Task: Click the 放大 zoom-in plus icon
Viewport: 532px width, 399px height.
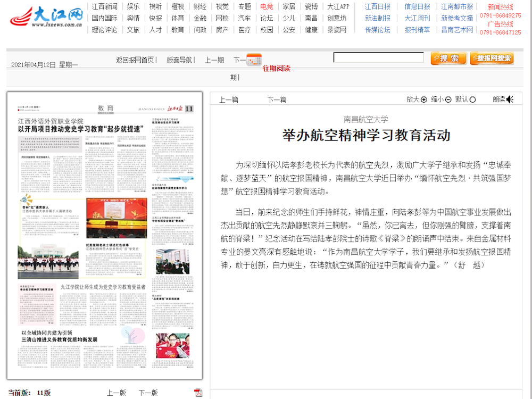Action: [424, 99]
